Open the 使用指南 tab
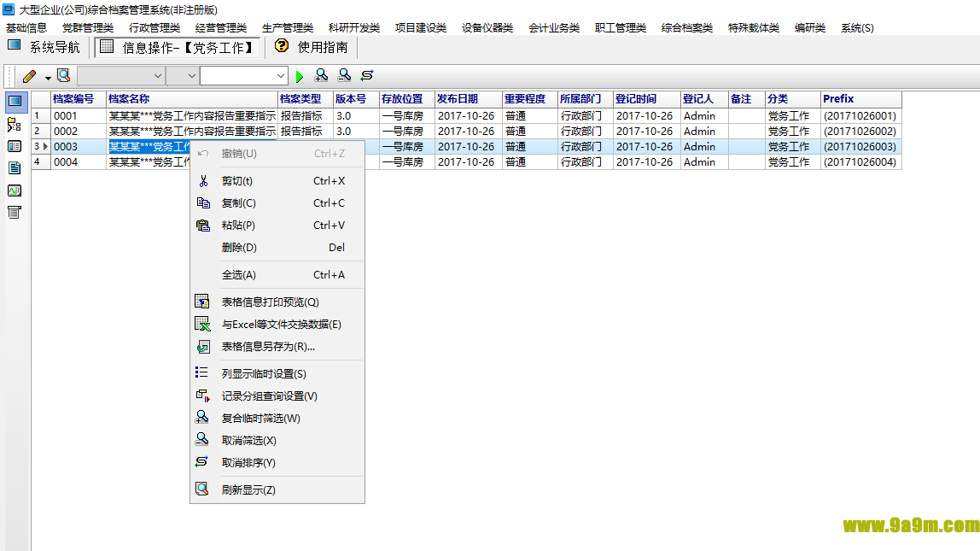 312,47
